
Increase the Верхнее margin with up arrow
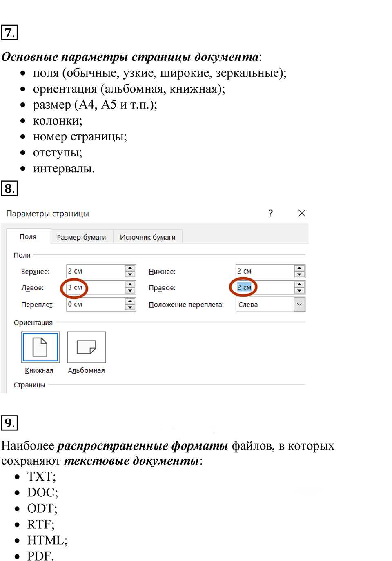pyautogui.click(x=130, y=268)
